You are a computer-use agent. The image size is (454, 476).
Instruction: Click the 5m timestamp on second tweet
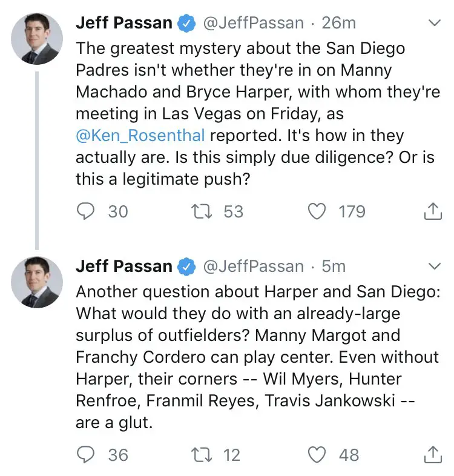pos(334,266)
